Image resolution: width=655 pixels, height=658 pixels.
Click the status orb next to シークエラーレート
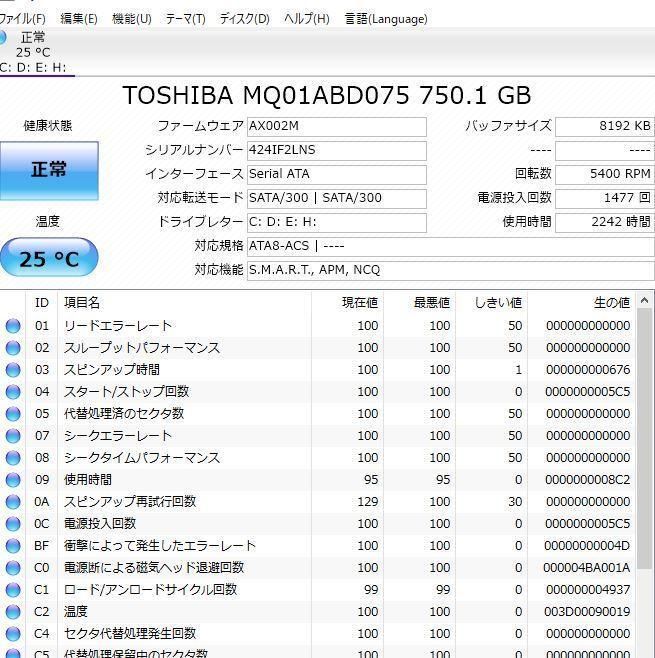pyautogui.click(x=13, y=436)
